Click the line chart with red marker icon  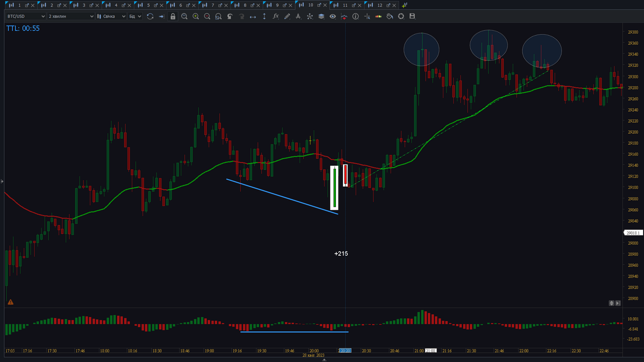[x=344, y=16]
